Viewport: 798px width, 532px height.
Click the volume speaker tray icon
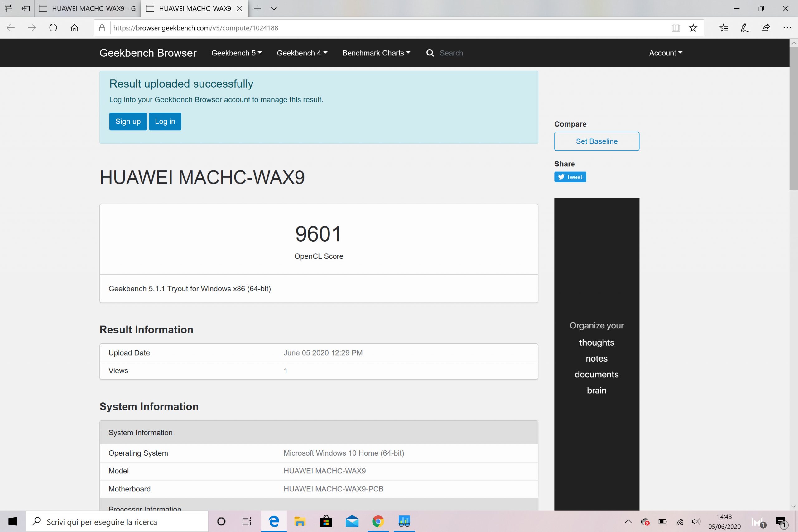(696, 521)
